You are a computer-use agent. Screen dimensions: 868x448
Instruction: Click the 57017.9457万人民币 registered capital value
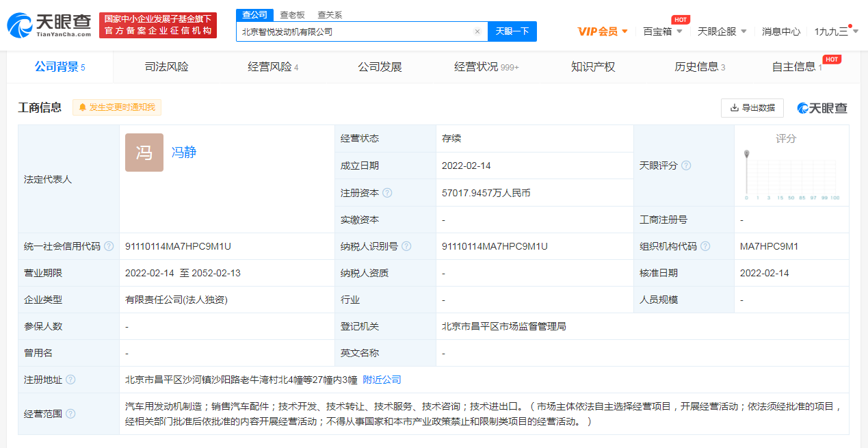coord(486,193)
